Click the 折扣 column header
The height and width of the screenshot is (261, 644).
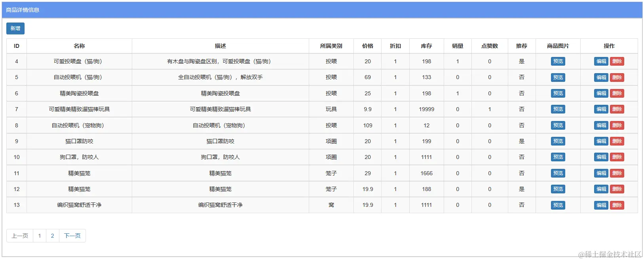click(395, 46)
